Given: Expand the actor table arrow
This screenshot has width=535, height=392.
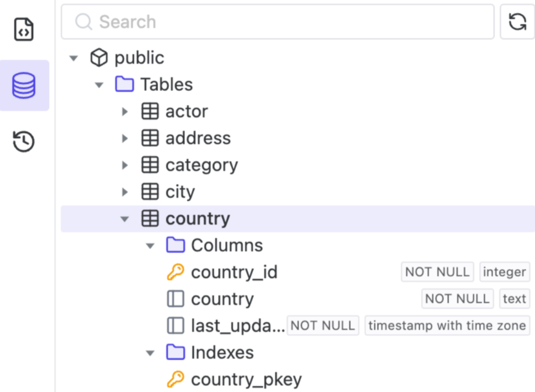Looking at the screenshot, I should [x=125, y=112].
